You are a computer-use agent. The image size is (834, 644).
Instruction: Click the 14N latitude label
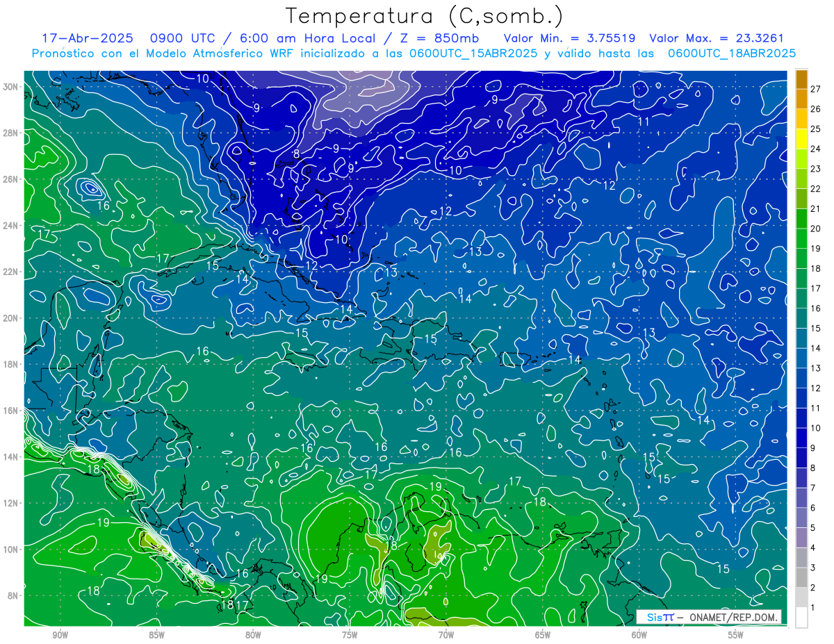click(x=10, y=456)
